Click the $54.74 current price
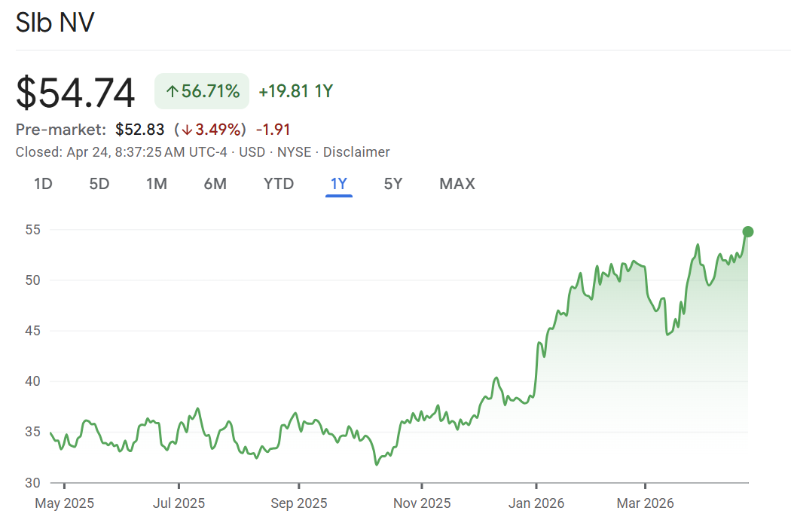Viewport: 791px width, 532px height. pos(75,93)
